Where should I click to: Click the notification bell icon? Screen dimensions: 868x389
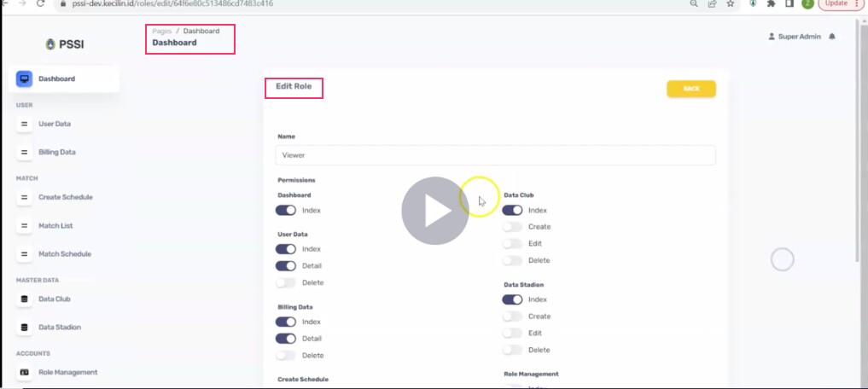831,37
